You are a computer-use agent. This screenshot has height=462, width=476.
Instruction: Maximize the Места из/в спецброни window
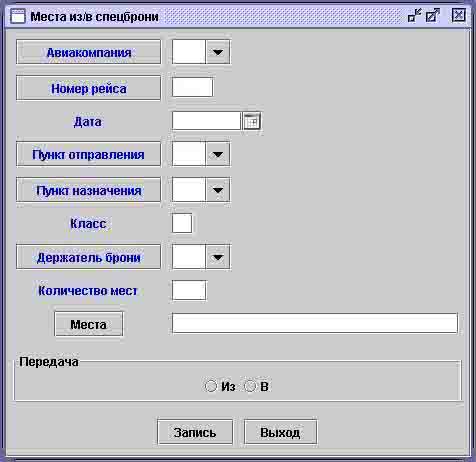pyautogui.click(x=433, y=15)
